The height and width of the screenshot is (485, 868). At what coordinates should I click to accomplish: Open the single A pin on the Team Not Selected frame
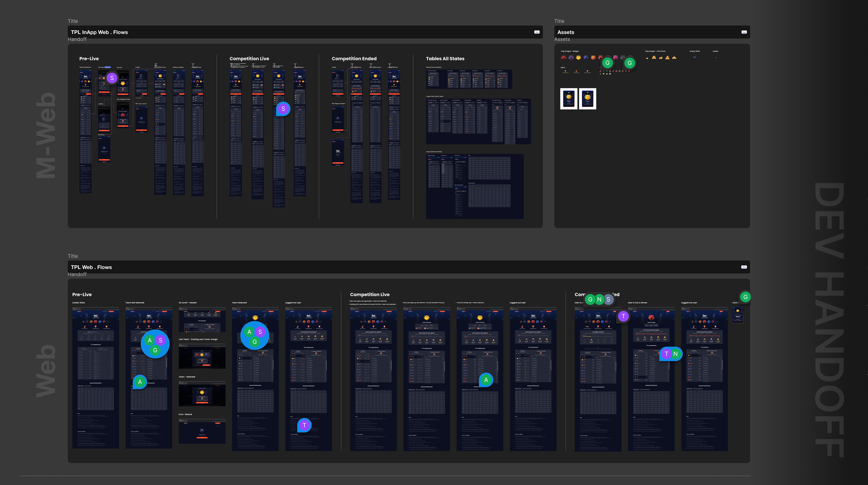[140, 382]
